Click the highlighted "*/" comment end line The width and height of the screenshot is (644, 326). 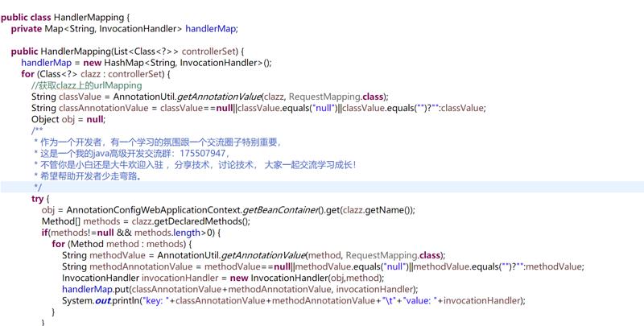click(322, 188)
